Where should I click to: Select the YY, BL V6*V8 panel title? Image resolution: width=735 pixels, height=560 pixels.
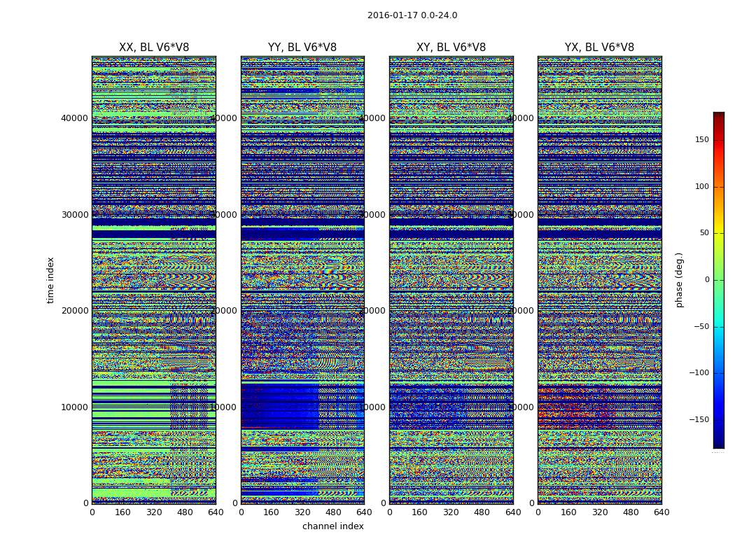pos(302,48)
